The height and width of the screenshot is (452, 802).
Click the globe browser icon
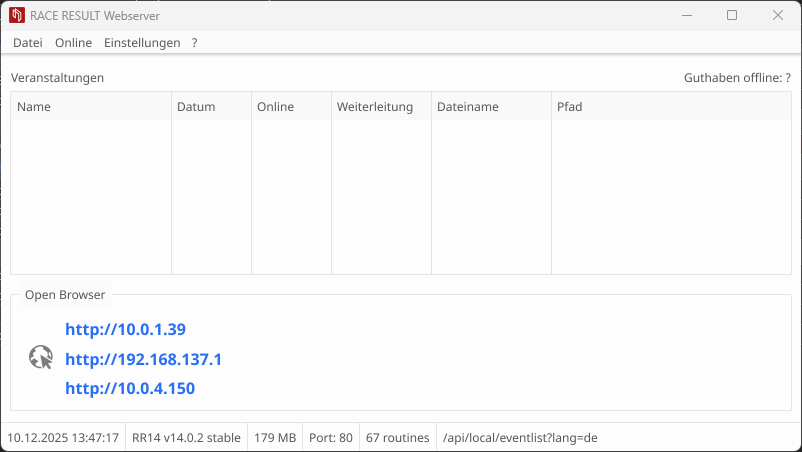(40, 358)
